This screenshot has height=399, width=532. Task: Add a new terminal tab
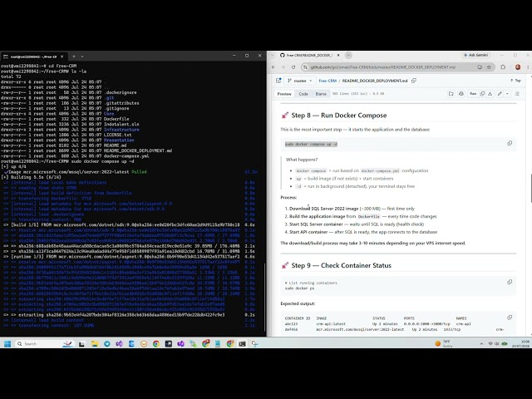coord(74,57)
